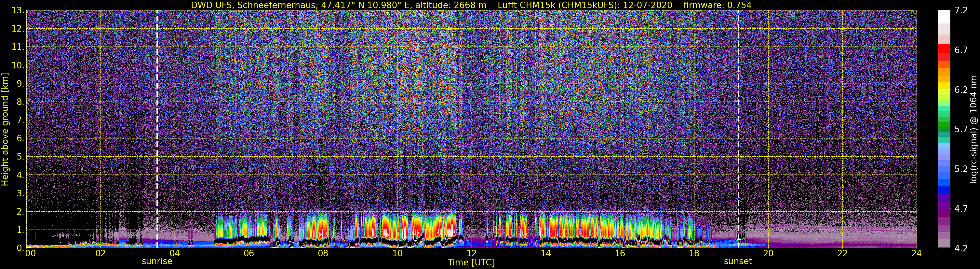The width and height of the screenshot is (980, 269).
Task: Click the colorbar tick label 4.2
Action: click(x=961, y=248)
